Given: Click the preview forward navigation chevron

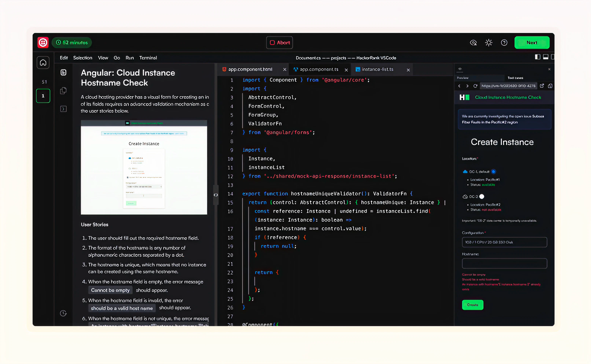Looking at the screenshot, I should click(467, 86).
